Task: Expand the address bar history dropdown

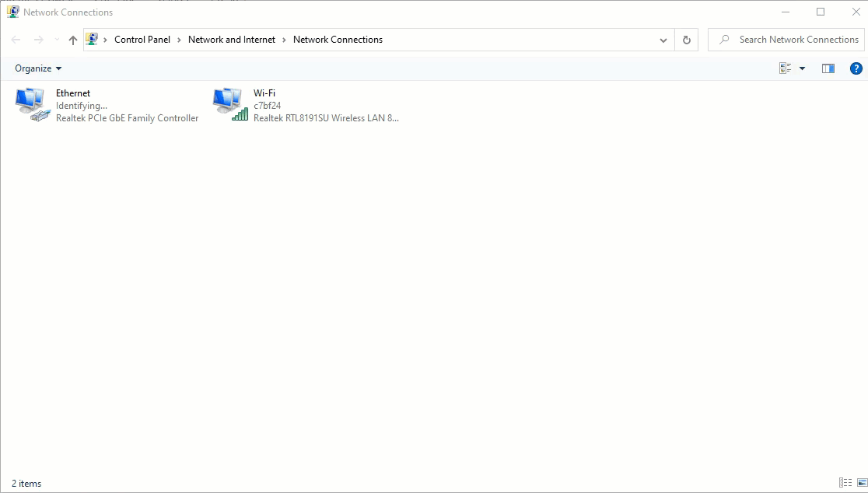Action: click(663, 40)
